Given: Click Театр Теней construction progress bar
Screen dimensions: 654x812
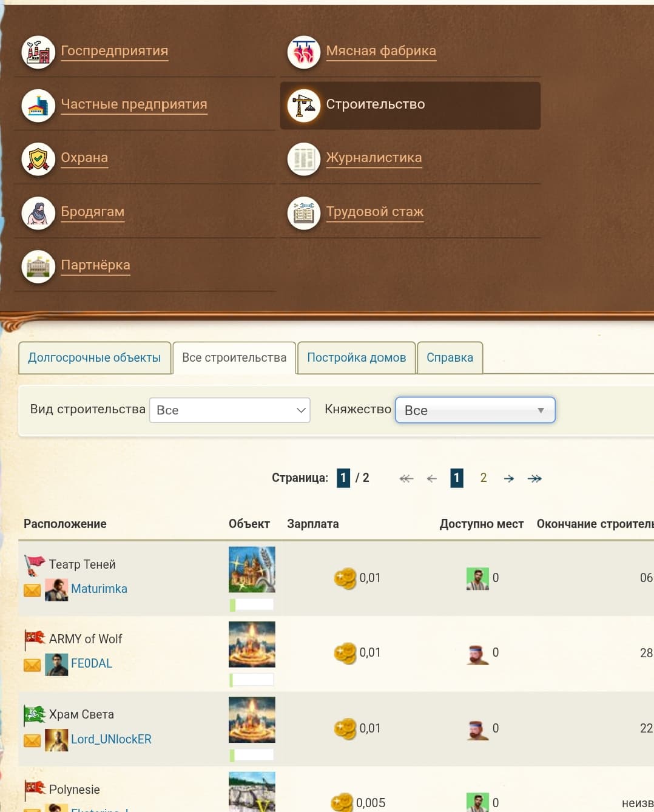Looking at the screenshot, I should [x=252, y=604].
